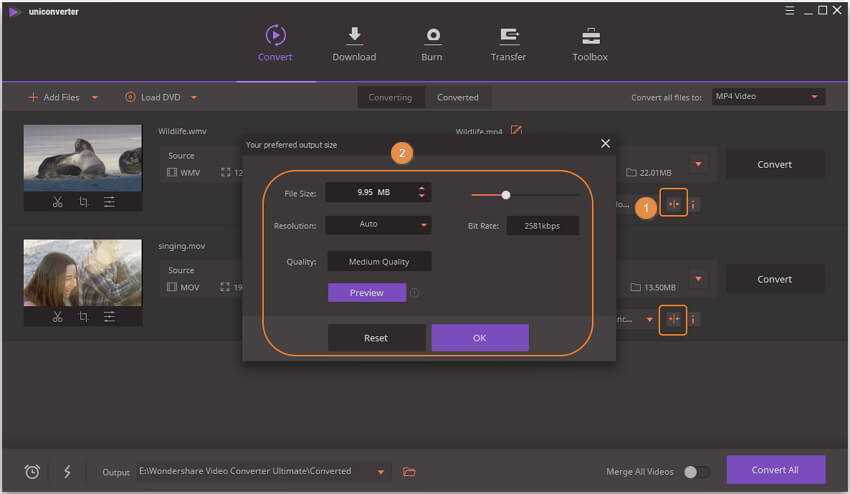The height and width of the screenshot is (494, 850).
Task: Click the crop icon under Wildlife thumbnail
Action: coord(83,202)
